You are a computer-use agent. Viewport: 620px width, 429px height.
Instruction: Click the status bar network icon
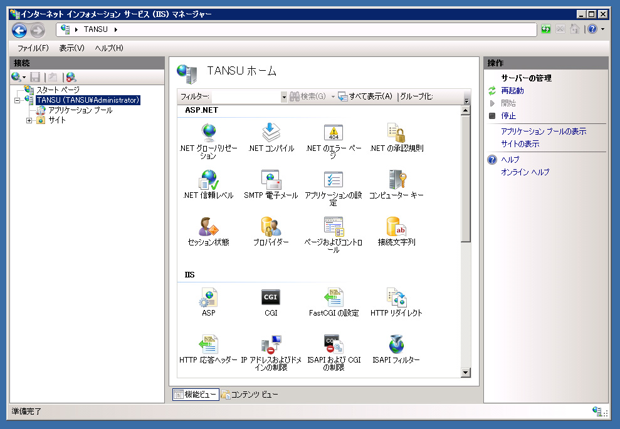pyautogui.click(x=597, y=411)
